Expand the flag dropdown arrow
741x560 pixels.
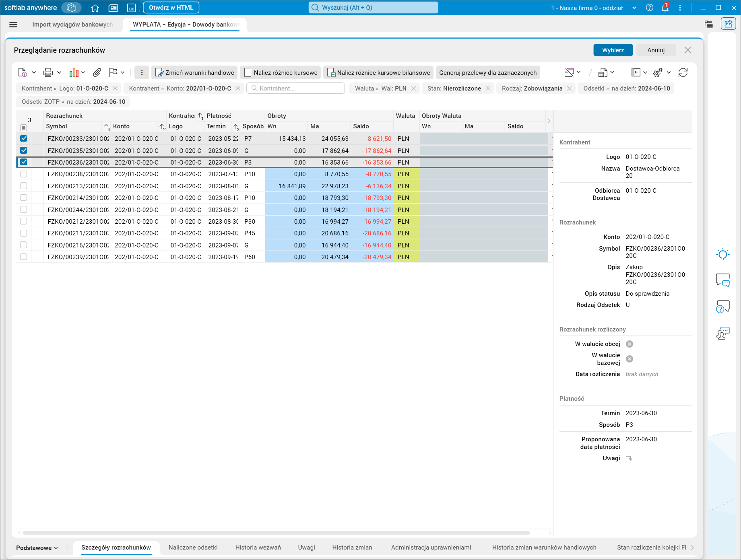[x=122, y=72]
